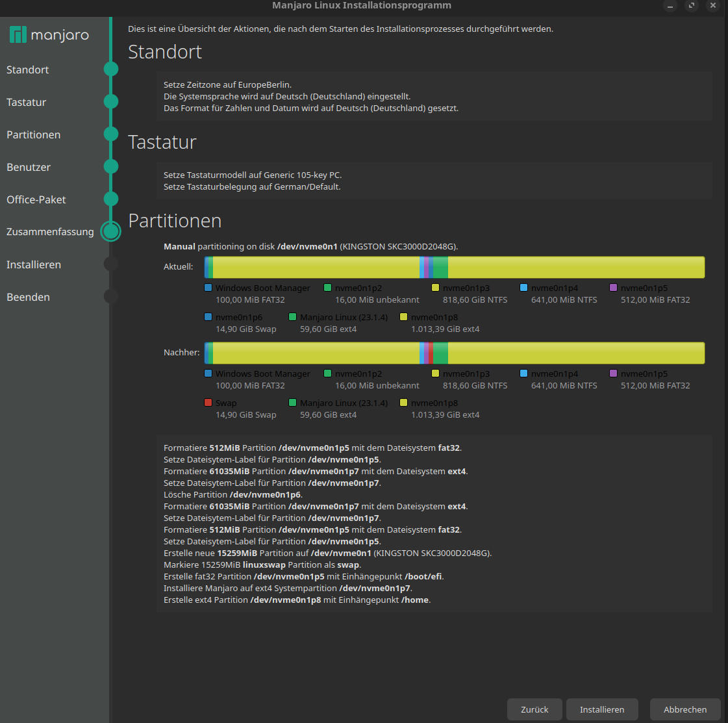Select the Beenden step in sidebar
Viewport: 728px width, 723px height.
(x=28, y=297)
